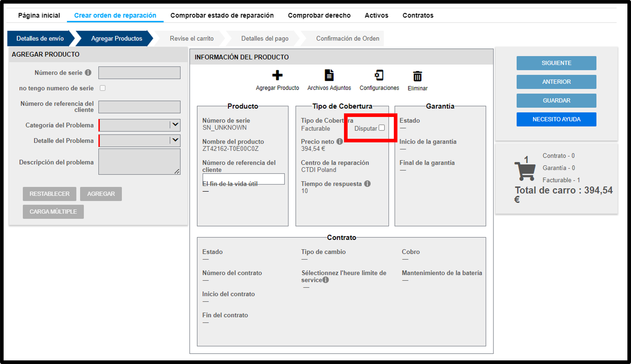Screen dimensions: 631x364
Task: Click the CARGA MÚLTIPLE button
Action: 53,212
